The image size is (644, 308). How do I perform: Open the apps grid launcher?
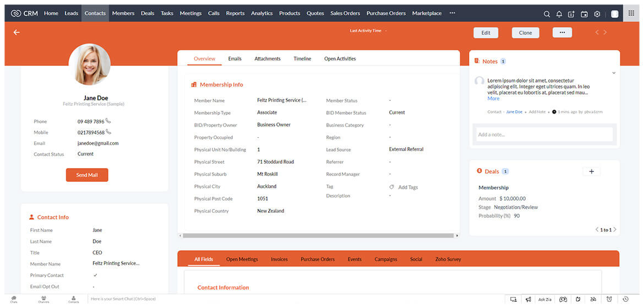click(x=631, y=14)
